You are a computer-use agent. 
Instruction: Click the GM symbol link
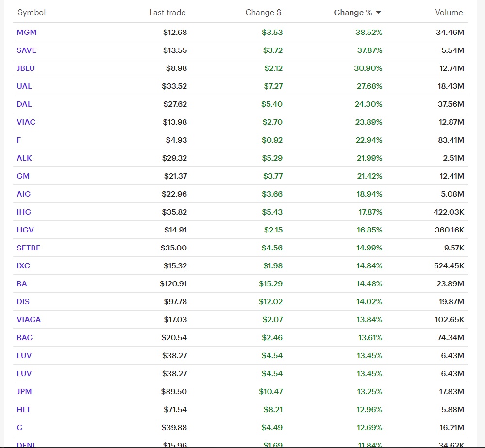[x=23, y=176]
